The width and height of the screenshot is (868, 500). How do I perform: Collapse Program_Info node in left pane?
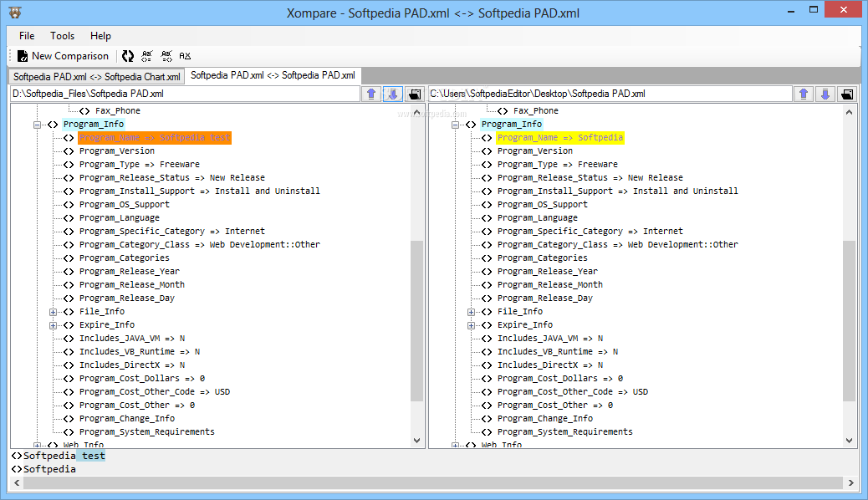[37, 125]
